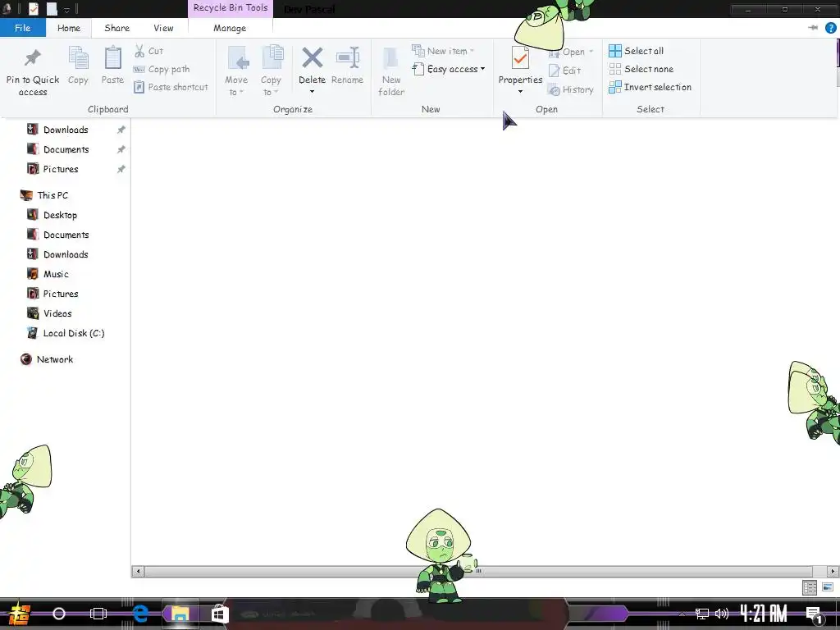Unpin Pictures using its pin icon
Screen dimensions: 840x630
coord(121,169)
